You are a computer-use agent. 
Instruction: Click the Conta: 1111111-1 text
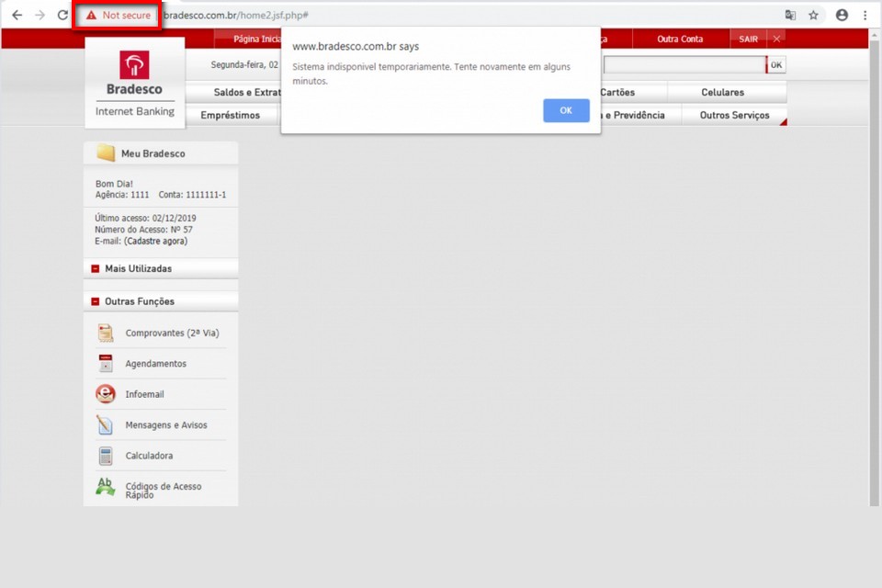[x=192, y=195]
